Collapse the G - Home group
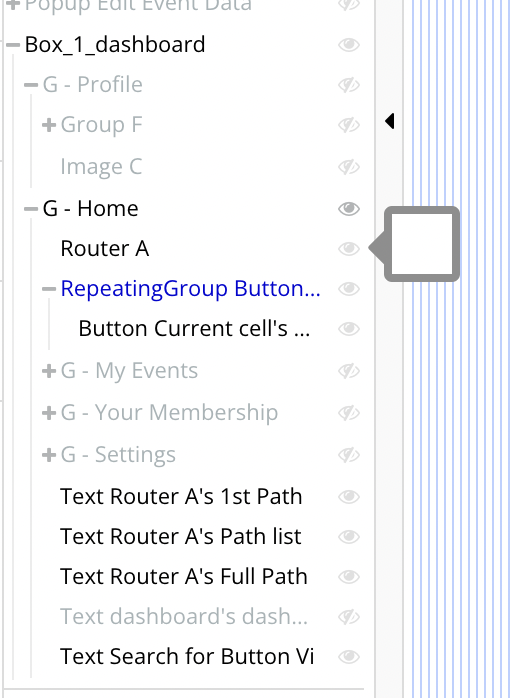510x698 pixels. (x=31, y=209)
